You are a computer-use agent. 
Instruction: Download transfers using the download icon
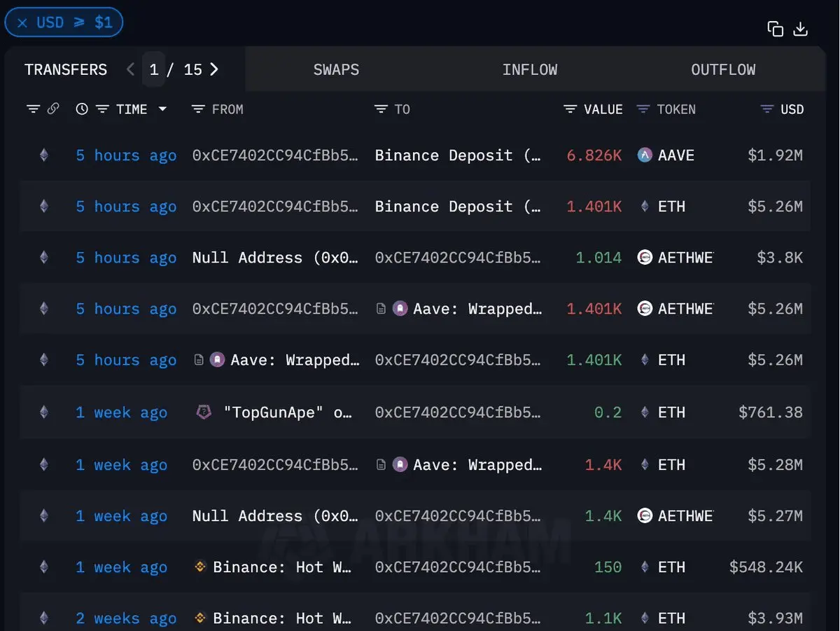pyautogui.click(x=801, y=29)
